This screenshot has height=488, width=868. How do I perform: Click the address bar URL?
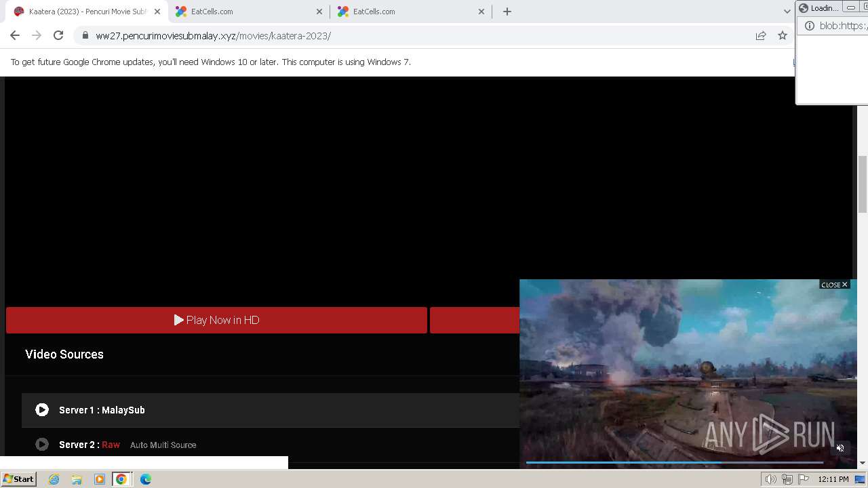[x=213, y=36]
